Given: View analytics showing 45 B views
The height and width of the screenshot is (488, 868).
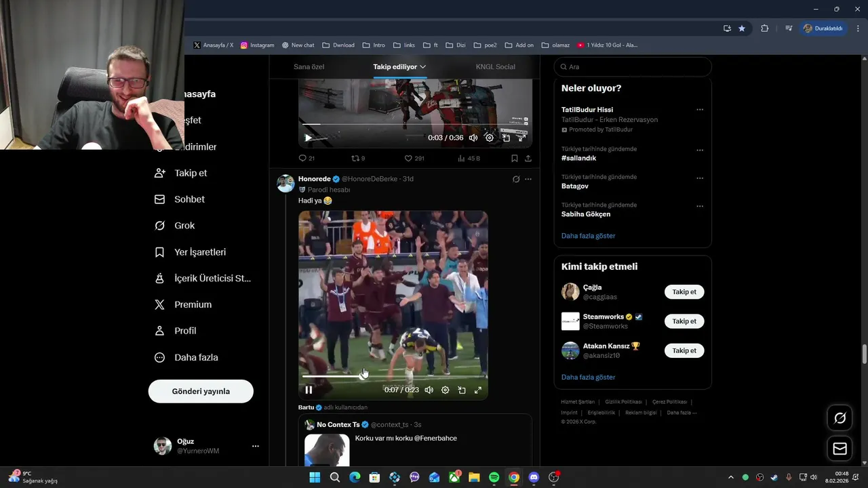Looking at the screenshot, I should (469, 158).
